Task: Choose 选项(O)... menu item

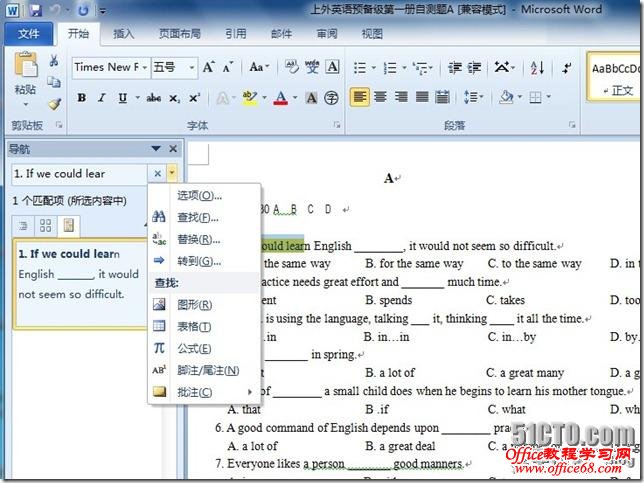Action: (205, 196)
